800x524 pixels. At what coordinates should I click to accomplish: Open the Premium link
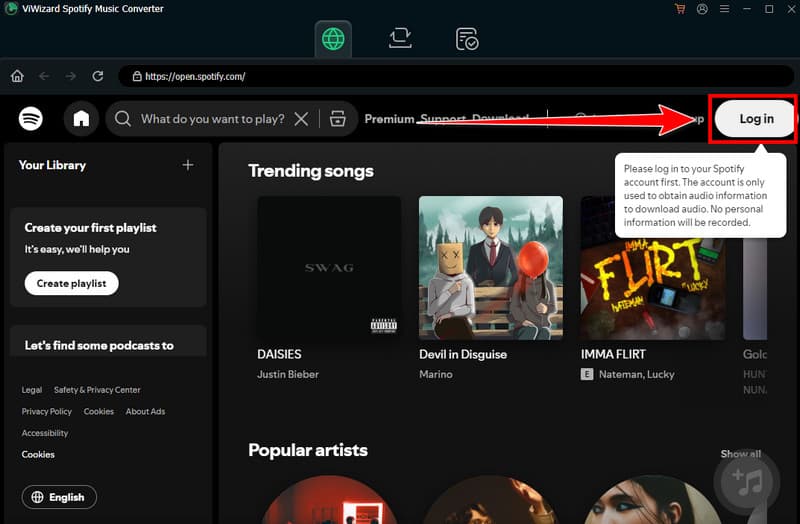[389, 119]
